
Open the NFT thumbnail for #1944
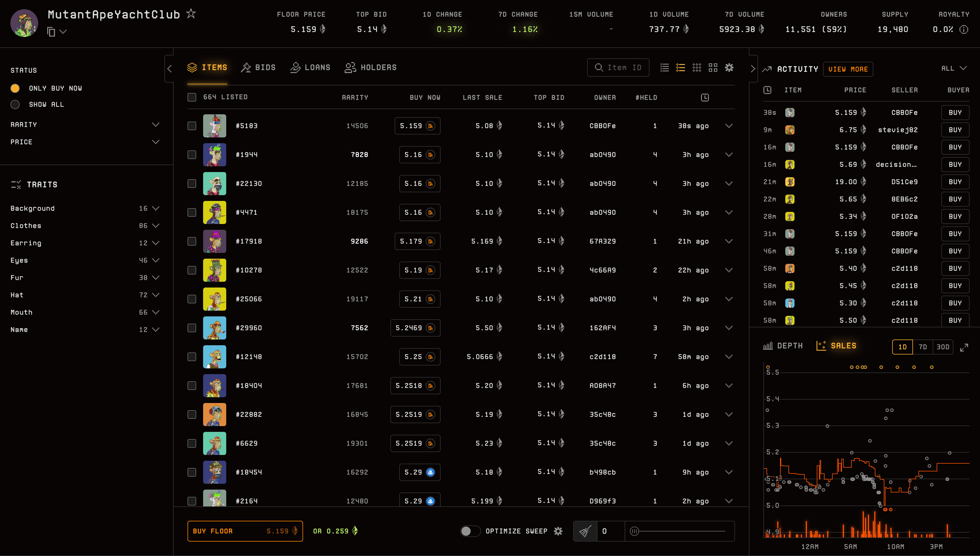click(x=214, y=155)
